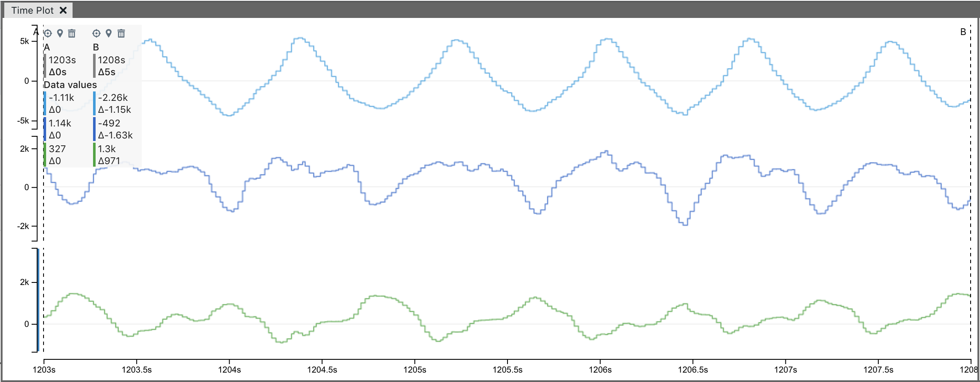Delete cursor A with its trash icon
Image resolution: width=980 pixels, height=382 pixels.
click(x=72, y=33)
